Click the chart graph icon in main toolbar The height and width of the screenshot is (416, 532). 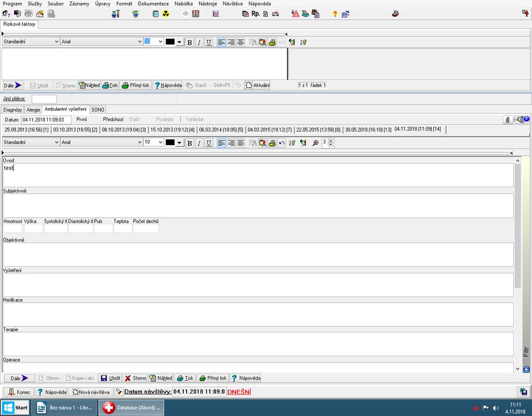tap(216, 14)
